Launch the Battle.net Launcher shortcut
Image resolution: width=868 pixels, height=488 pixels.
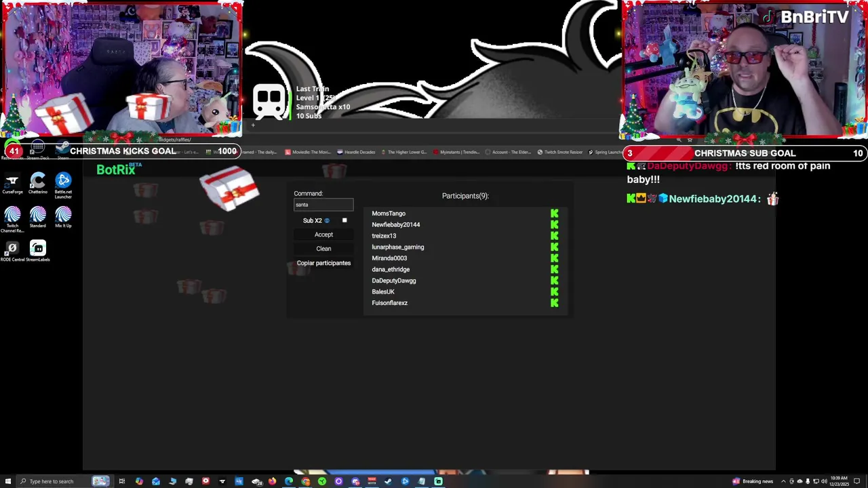tap(63, 184)
